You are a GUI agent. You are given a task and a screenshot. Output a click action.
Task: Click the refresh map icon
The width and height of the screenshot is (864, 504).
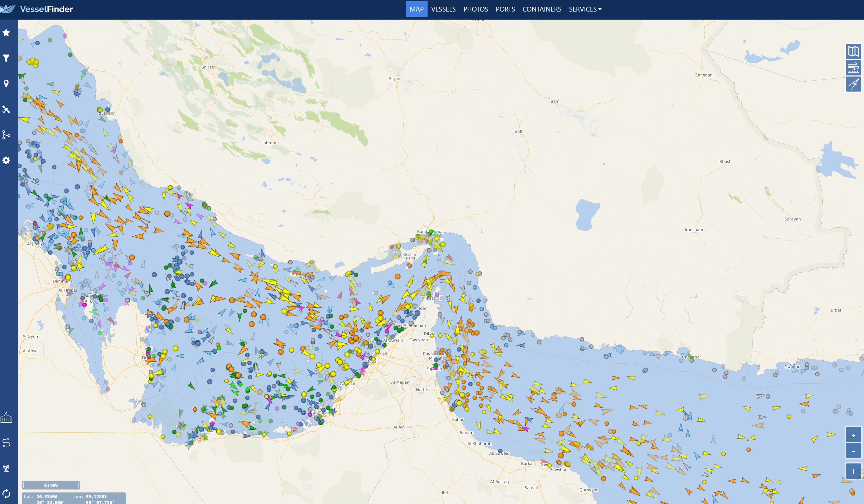point(6,494)
